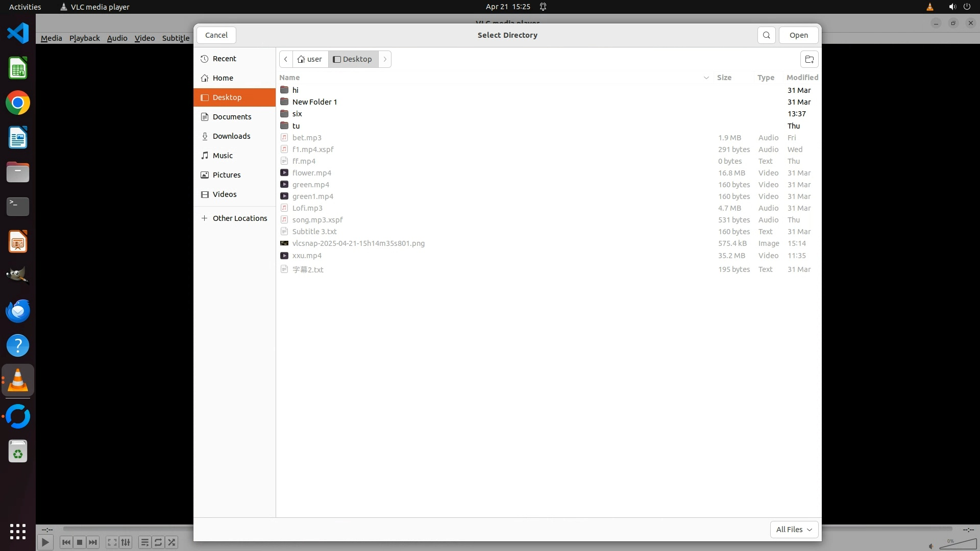
Task: Click the path bar back arrow
Action: tap(286, 59)
